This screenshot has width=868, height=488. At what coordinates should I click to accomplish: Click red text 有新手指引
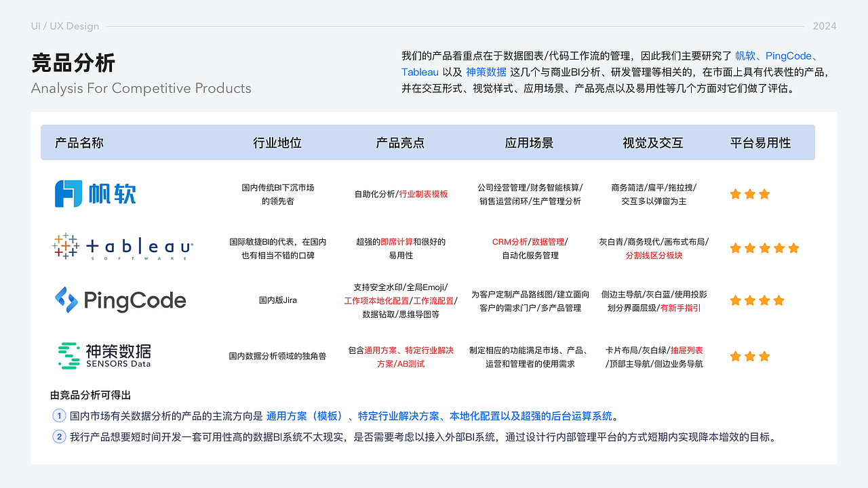pos(680,308)
